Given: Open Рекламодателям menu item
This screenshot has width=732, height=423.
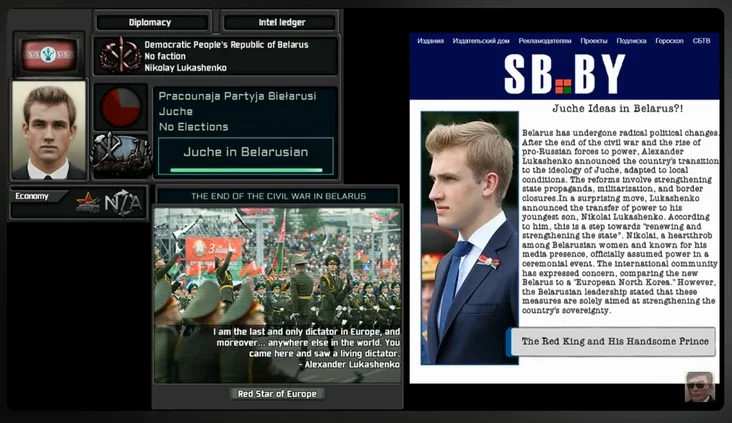Looking at the screenshot, I should 545,41.
